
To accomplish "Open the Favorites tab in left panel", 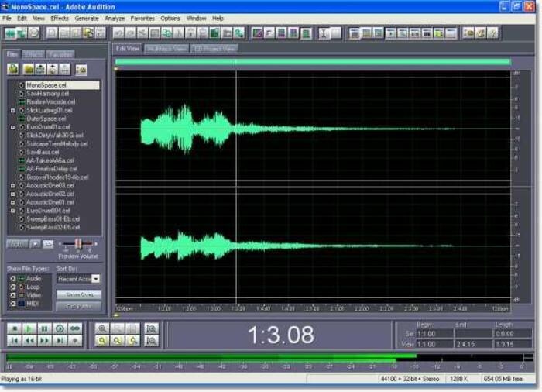I will tap(60, 54).
